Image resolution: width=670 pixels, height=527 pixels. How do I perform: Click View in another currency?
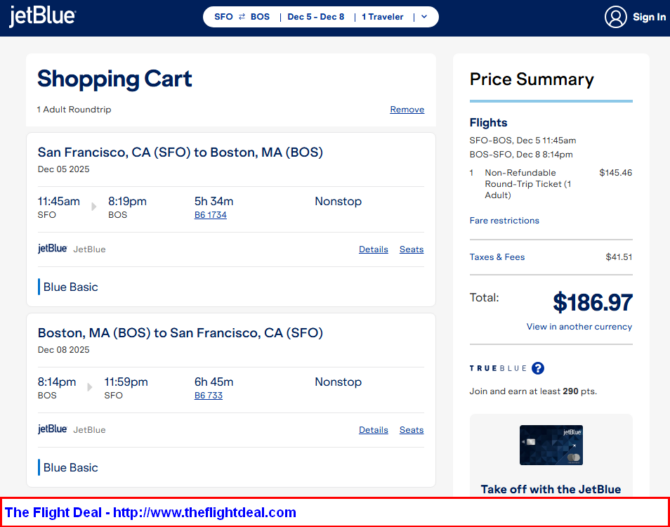coord(579,326)
